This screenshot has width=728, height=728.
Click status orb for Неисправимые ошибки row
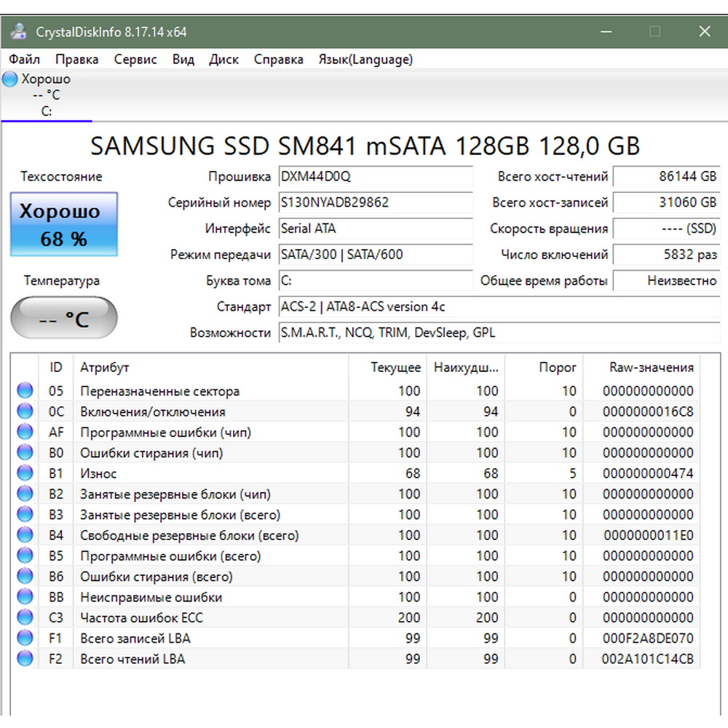pos(25,597)
